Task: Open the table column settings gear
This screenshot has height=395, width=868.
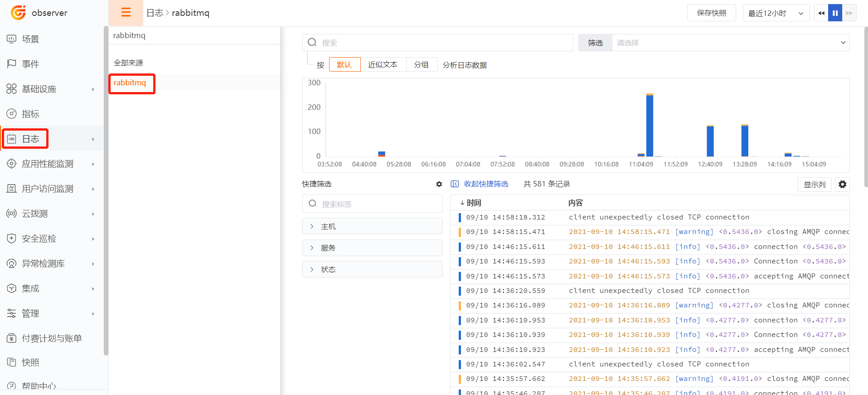Action: [x=842, y=185]
